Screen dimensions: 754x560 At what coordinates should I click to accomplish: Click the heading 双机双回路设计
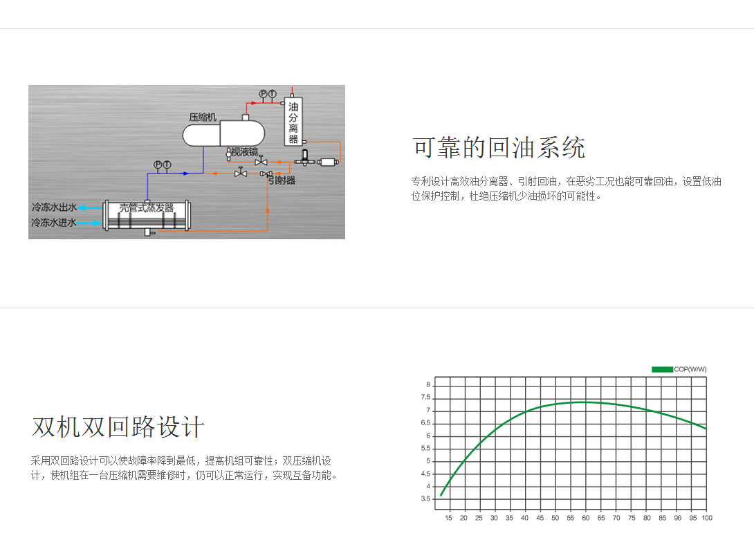118,427
